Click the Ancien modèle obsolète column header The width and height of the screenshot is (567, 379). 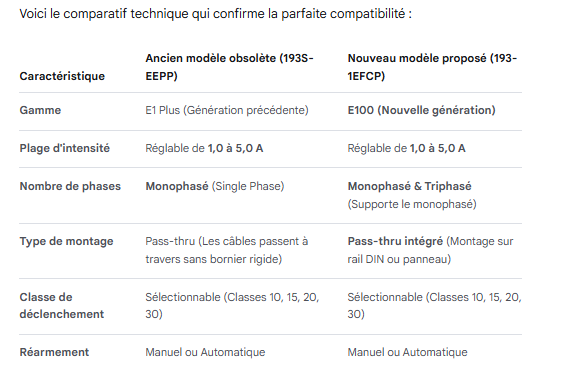pyautogui.click(x=229, y=67)
